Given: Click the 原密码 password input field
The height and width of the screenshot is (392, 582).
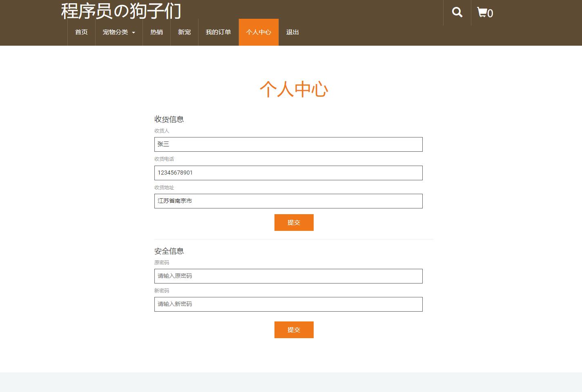Looking at the screenshot, I should (x=288, y=276).
